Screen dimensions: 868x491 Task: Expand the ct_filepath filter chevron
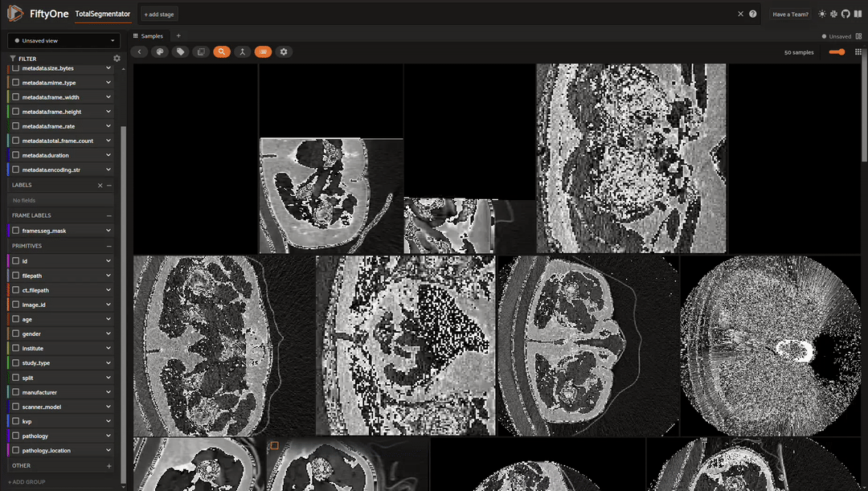tap(108, 289)
